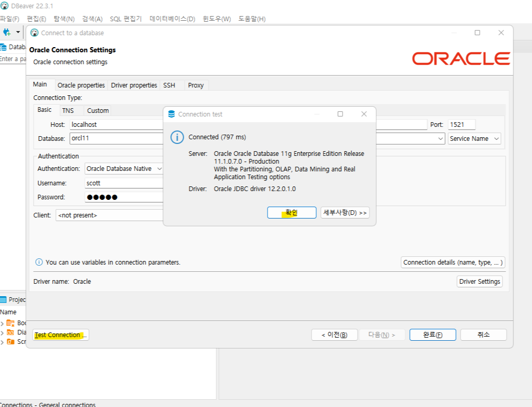Click the Host field containing localhost
Screen dimensions: 532x407
coord(117,125)
